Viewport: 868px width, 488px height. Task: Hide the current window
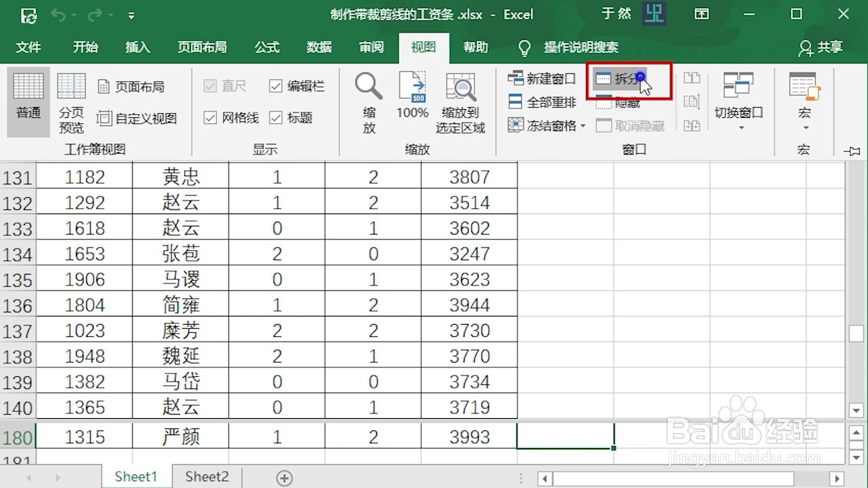click(618, 103)
